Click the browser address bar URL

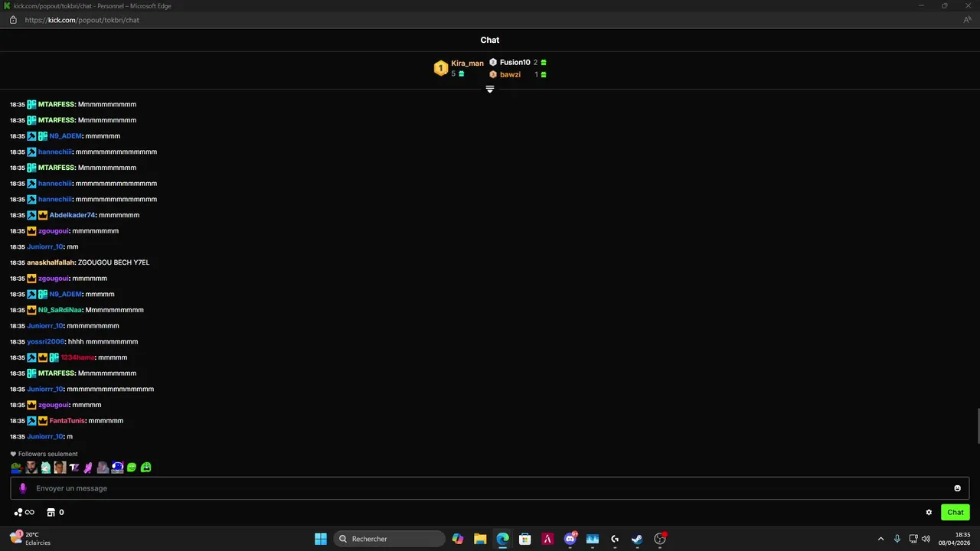(82, 20)
